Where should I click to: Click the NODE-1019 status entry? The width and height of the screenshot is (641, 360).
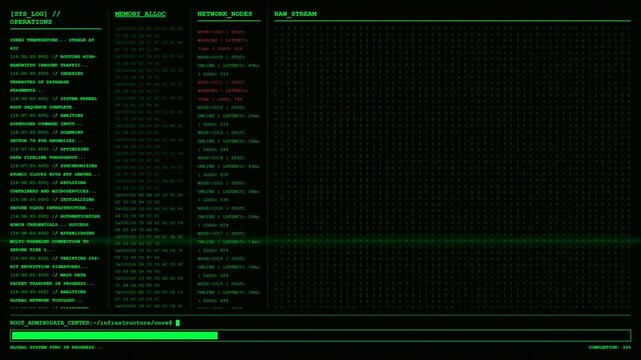click(228, 292)
